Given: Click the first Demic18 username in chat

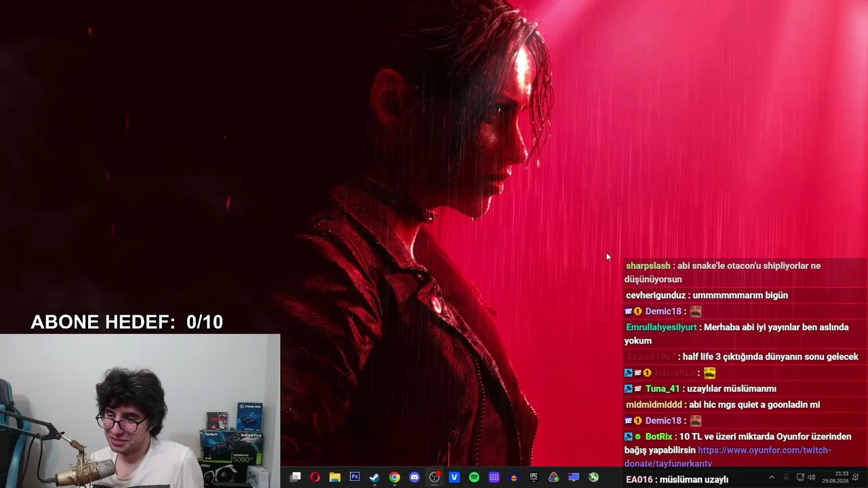Looking at the screenshot, I should click(x=663, y=311).
